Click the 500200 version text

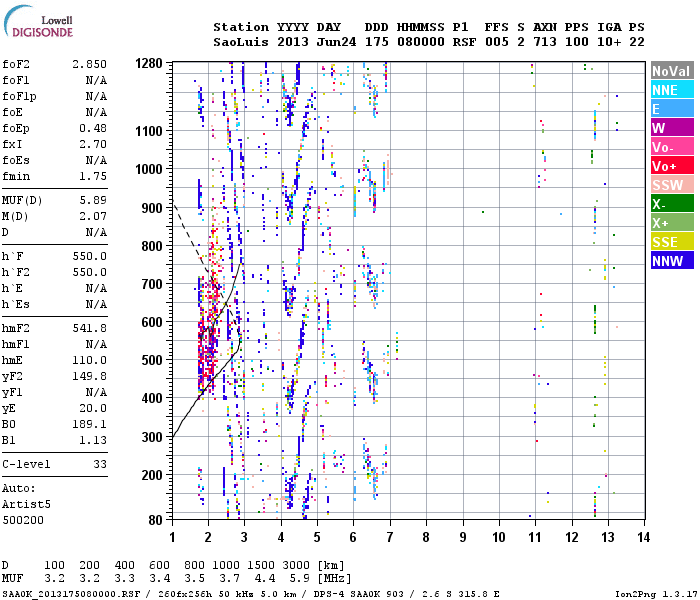coord(23,521)
